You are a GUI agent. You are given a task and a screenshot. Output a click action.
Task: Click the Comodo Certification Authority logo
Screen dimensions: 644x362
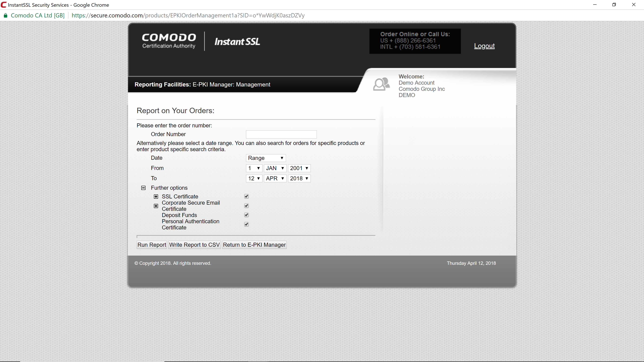[x=169, y=41]
